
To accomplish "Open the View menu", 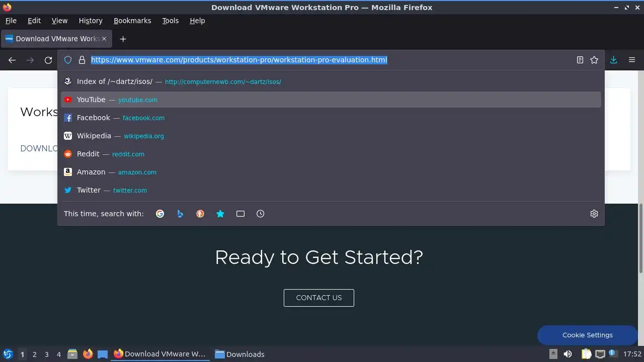I will pyautogui.click(x=59, y=21).
